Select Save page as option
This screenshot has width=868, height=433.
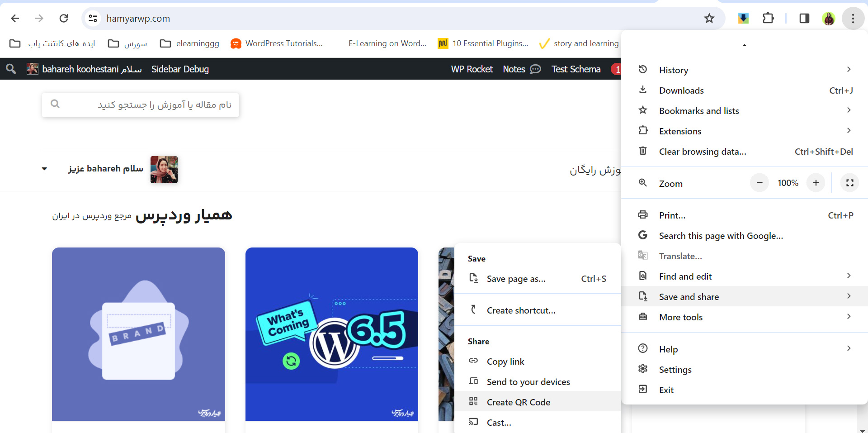[538, 278]
